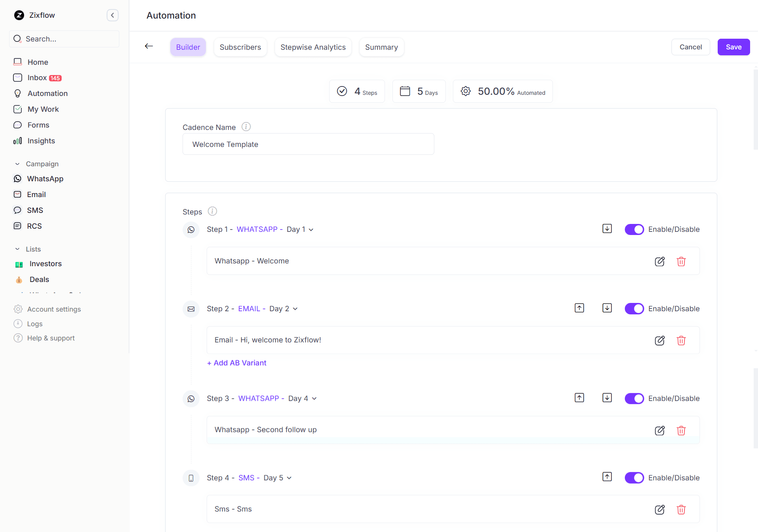Move Step 2 up in the sequence
Viewport: 758px width, 532px height.
579,308
